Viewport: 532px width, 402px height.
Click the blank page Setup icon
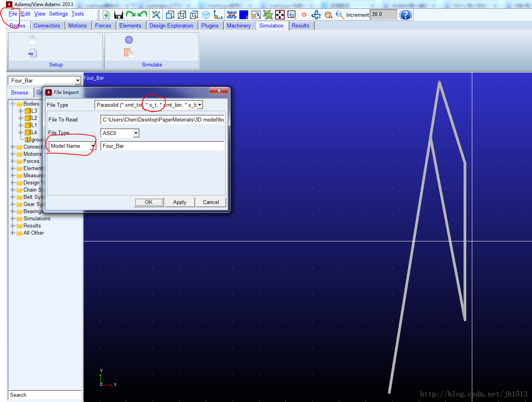33,40
